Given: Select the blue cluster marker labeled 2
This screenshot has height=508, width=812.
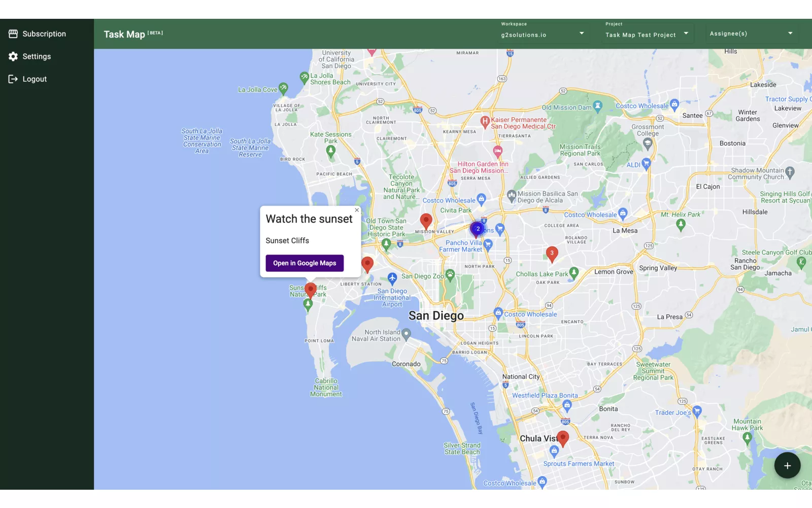Looking at the screenshot, I should (477, 229).
